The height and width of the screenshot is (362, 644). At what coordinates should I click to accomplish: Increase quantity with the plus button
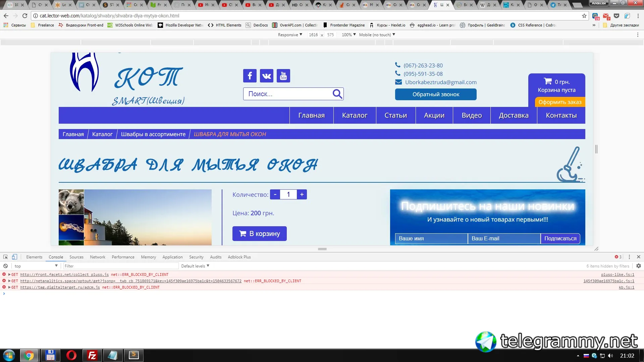302,194
